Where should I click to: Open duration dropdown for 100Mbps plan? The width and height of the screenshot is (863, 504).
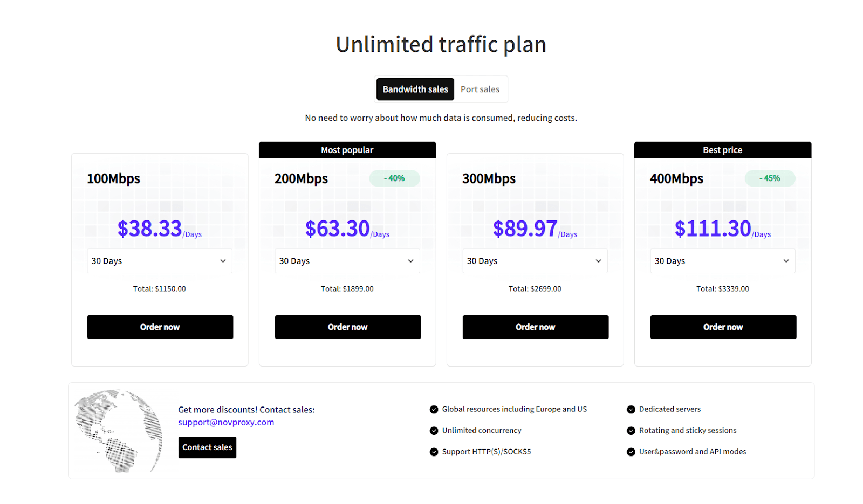tap(160, 261)
